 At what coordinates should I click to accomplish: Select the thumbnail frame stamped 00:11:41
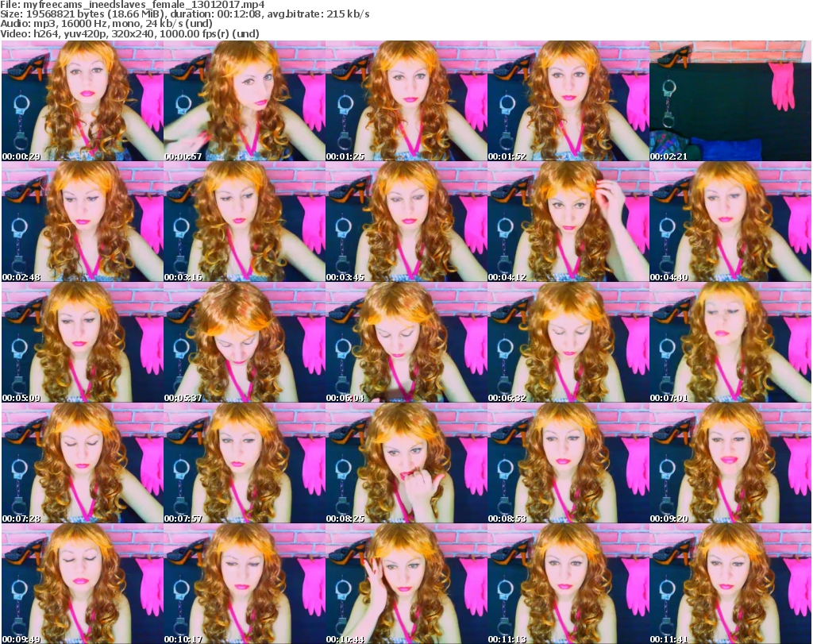point(730,584)
